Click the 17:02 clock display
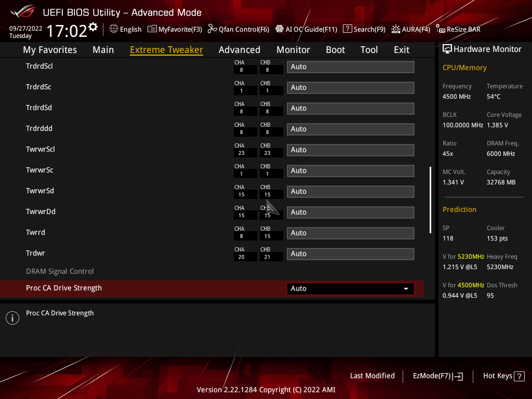Viewport: 532px width, 399px height. 67,31
